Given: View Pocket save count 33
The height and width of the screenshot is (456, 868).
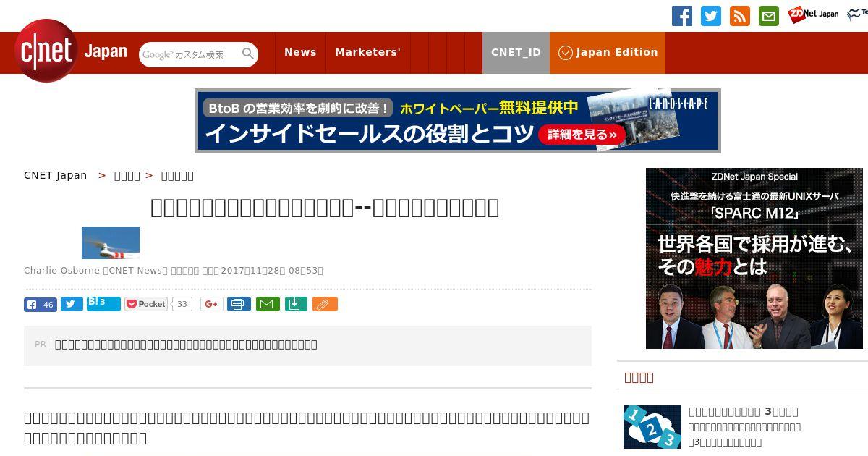Looking at the screenshot, I should [182, 304].
